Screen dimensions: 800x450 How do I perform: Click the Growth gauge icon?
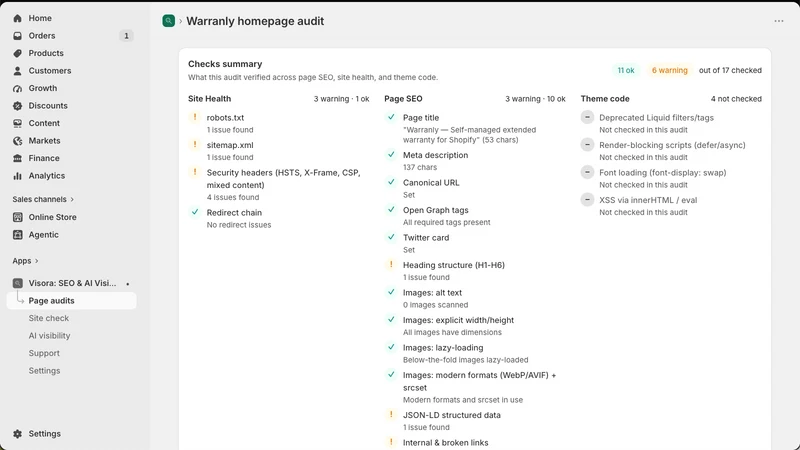(17, 88)
